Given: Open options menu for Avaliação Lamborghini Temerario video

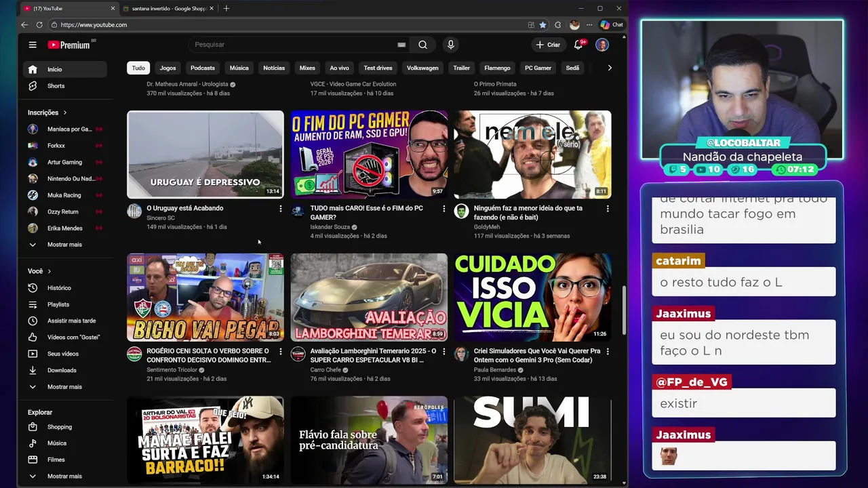Looking at the screenshot, I should coord(444,352).
